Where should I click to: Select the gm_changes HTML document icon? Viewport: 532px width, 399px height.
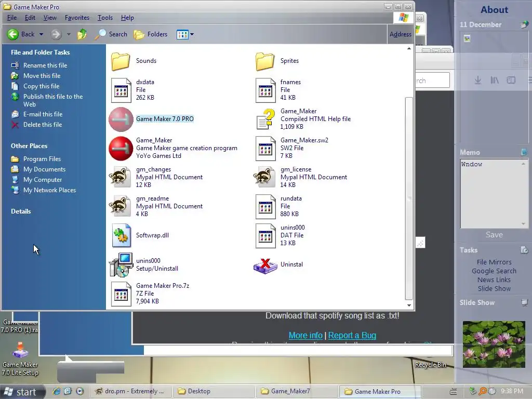pos(120,177)
